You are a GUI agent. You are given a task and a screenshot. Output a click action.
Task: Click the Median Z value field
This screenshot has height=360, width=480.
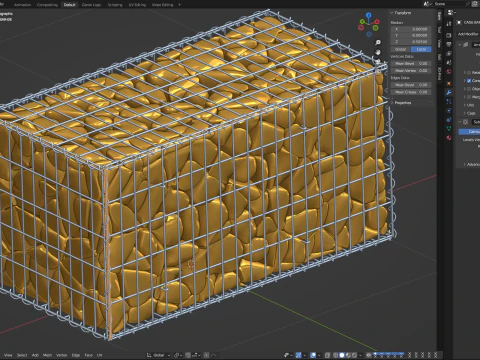tap(411, 41)
